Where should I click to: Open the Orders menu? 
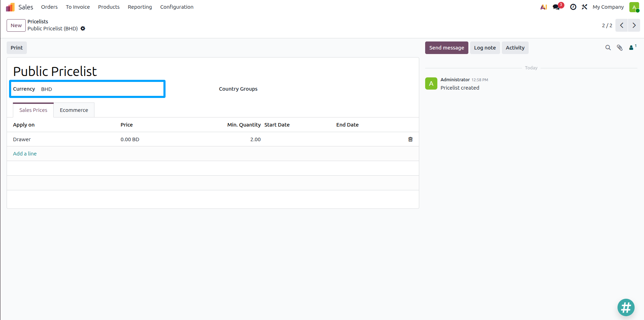click(49, 7)
